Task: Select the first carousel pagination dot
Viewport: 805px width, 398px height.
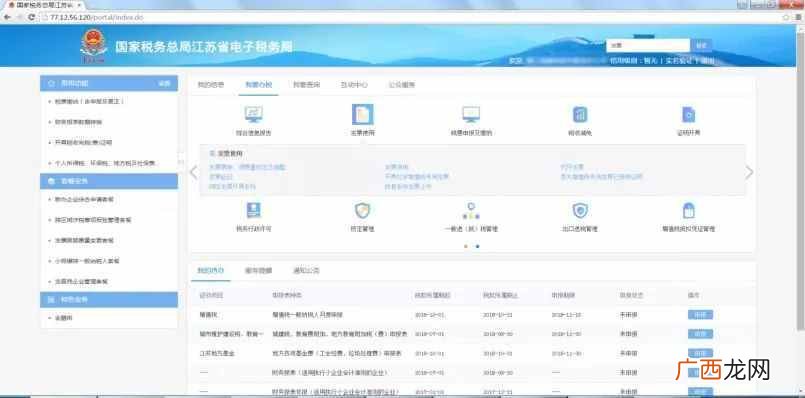Action: [466, 246]
